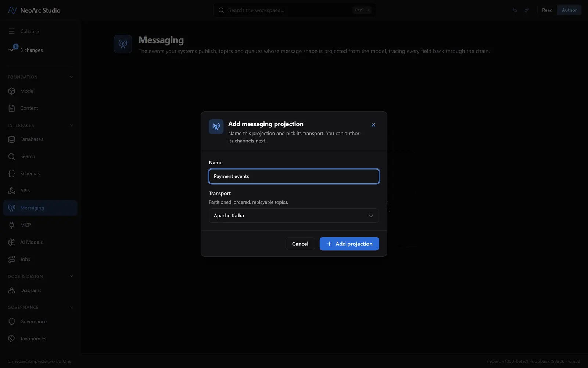The image size is (588, 368).
Task: Open the Diagrams section
Action: 40,290
